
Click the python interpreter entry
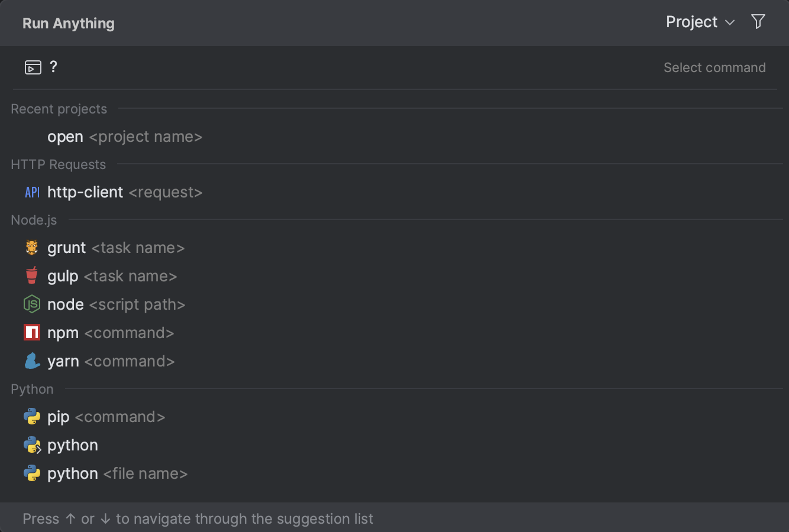(72, 445)
